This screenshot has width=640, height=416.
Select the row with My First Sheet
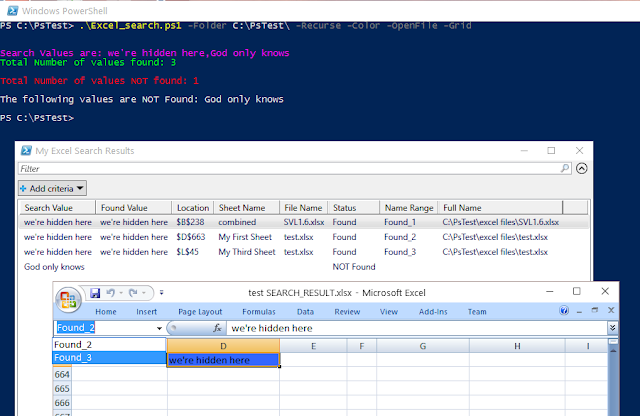(x=304, y=237)
